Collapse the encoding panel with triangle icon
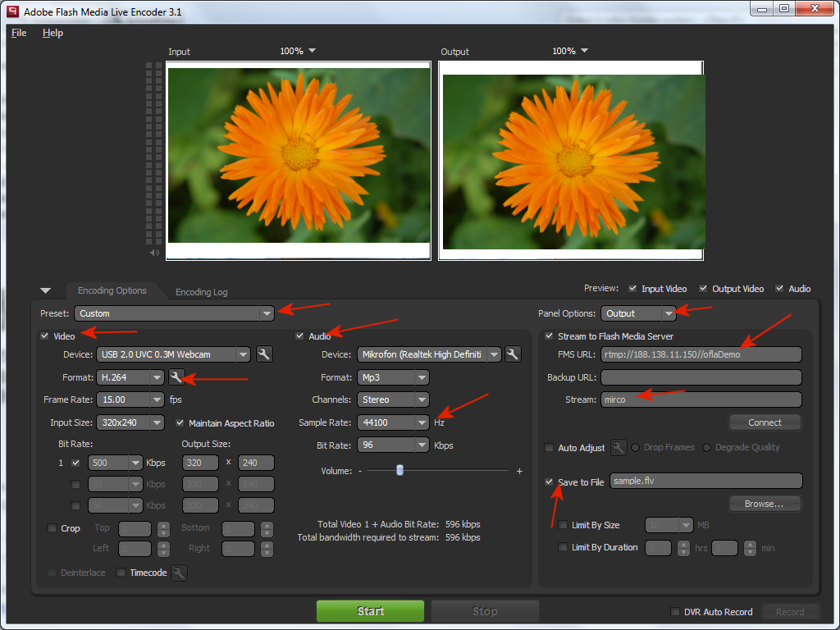The width and height of the screenshot is (840, 630). click(45, 290)
